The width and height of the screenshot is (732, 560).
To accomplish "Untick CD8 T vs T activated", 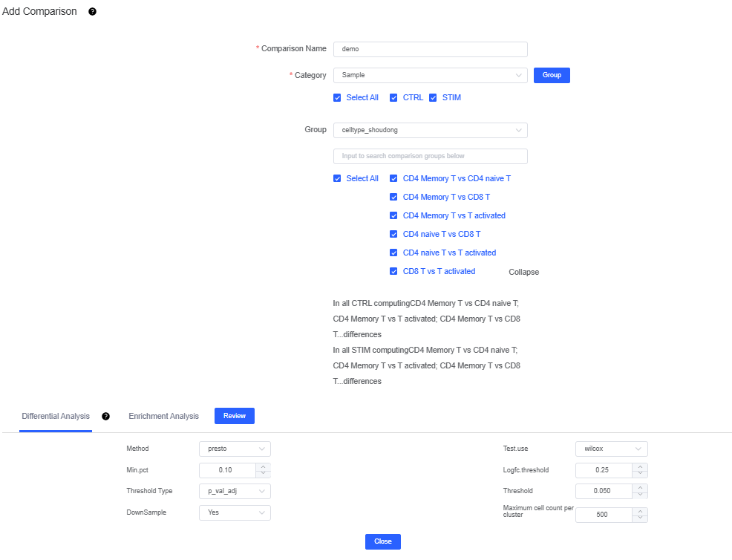I will [x=394, y=272].
